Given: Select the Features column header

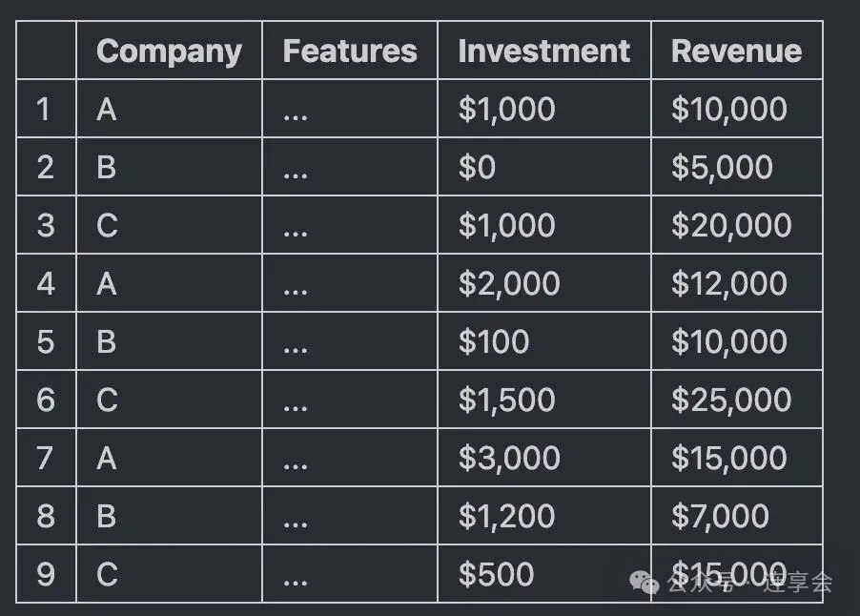Looking at the screenshot, I should (x=350, y=51).
